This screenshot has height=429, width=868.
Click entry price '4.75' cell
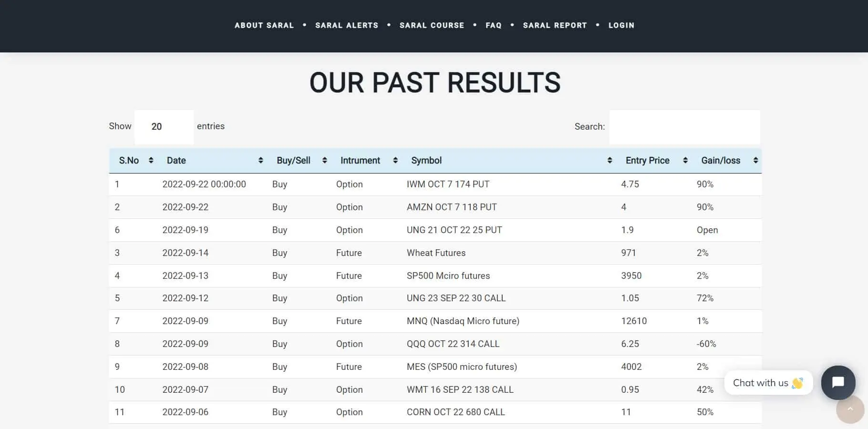tap(630, 184)
